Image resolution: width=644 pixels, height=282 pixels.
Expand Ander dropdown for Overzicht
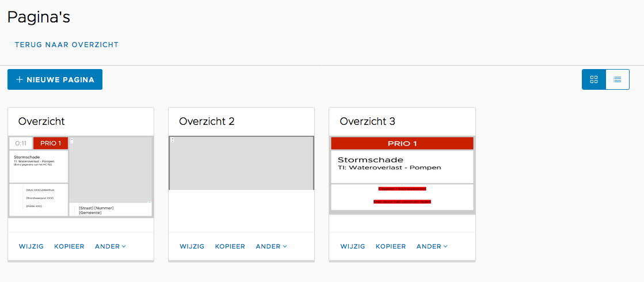point(110,246)
